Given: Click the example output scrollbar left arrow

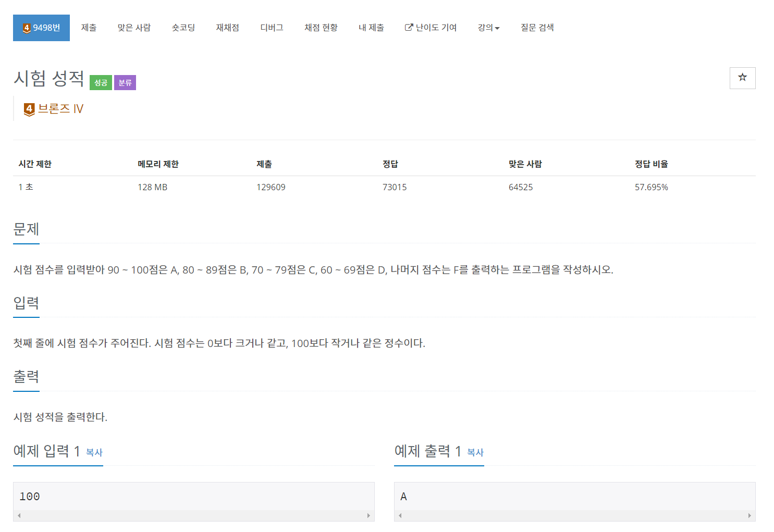Looking at the screenshot, I should 400,515.
